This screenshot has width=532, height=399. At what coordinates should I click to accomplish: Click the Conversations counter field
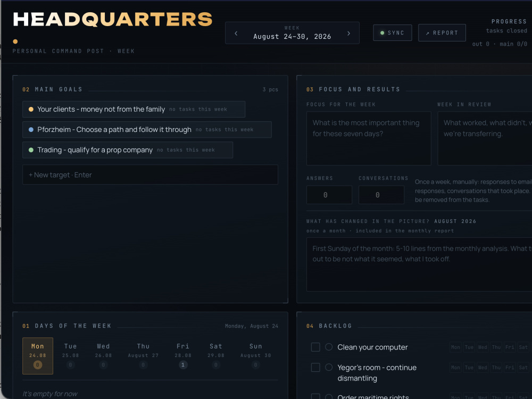click(x=381, y=195)
